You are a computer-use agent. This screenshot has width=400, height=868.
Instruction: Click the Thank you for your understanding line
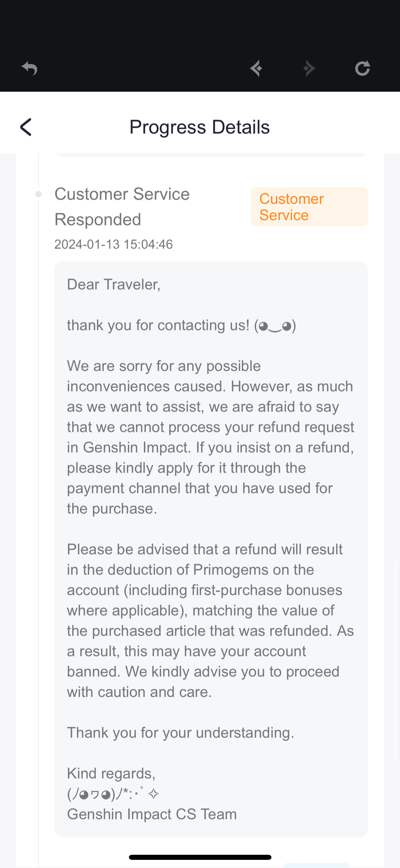tap(180, 733)
